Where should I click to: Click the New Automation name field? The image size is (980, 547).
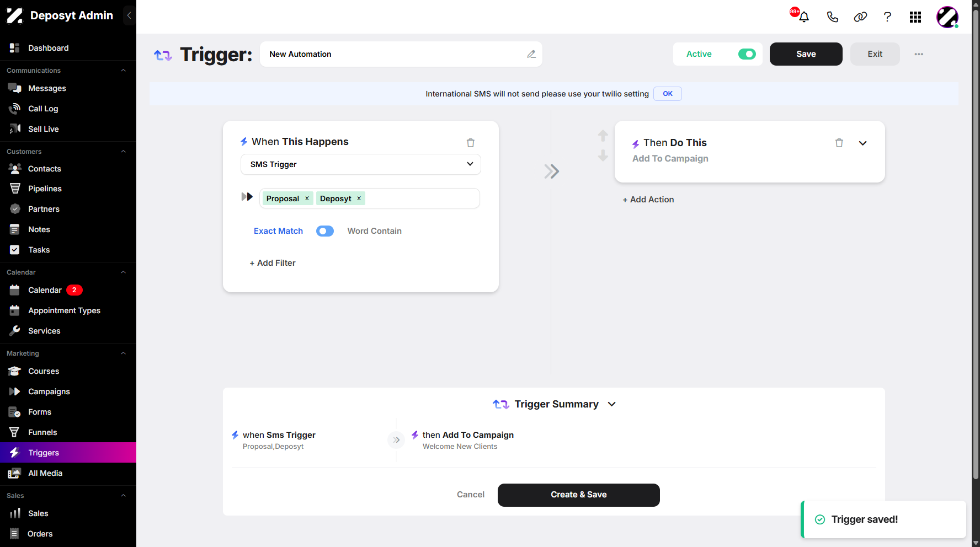coord(401,54)
